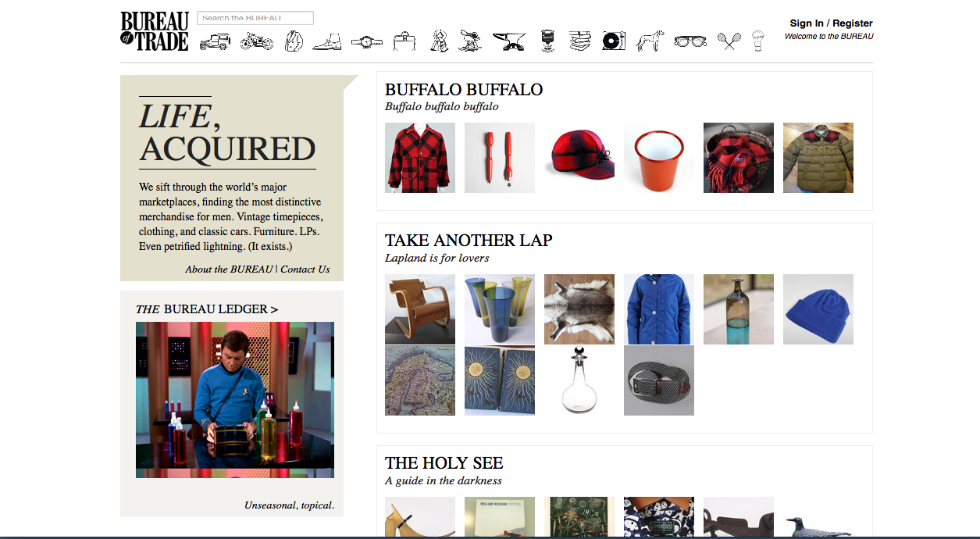Select the record turntable category icon
This screenshot has height=539, width=980.
pos(614,41)
